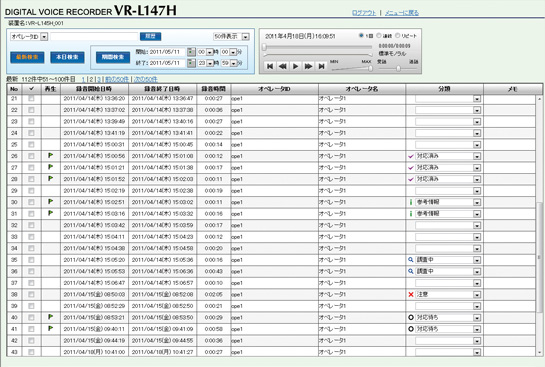Fast-forward the playback
The width and height of the screenshot is (545, 367).
(x=308, y=66)
